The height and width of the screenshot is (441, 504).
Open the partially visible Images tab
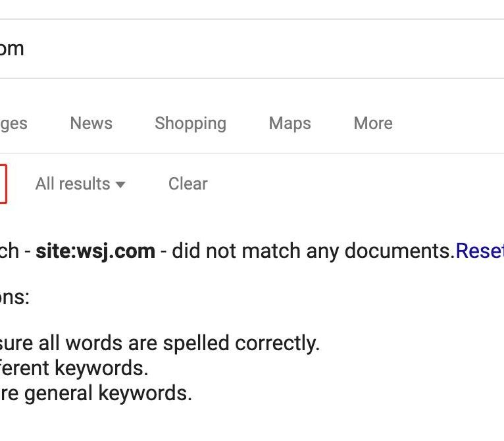(x=13, y=123)
